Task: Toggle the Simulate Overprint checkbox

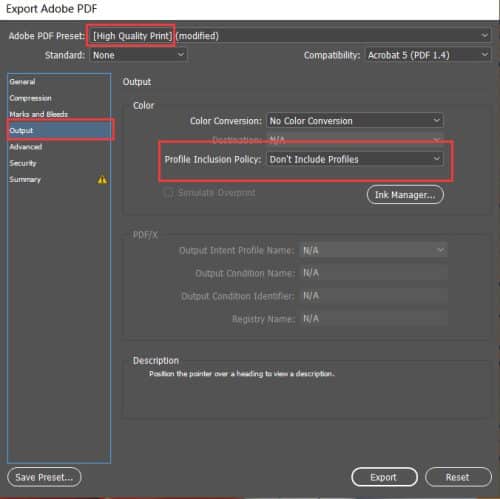Action: click(x=168, y=193)
